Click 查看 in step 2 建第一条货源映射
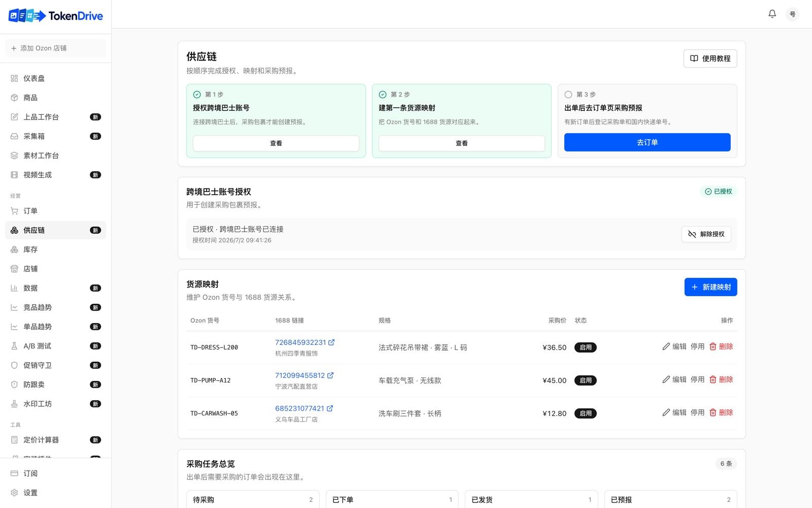Screen dimensions: 812x508 (462, 143)
